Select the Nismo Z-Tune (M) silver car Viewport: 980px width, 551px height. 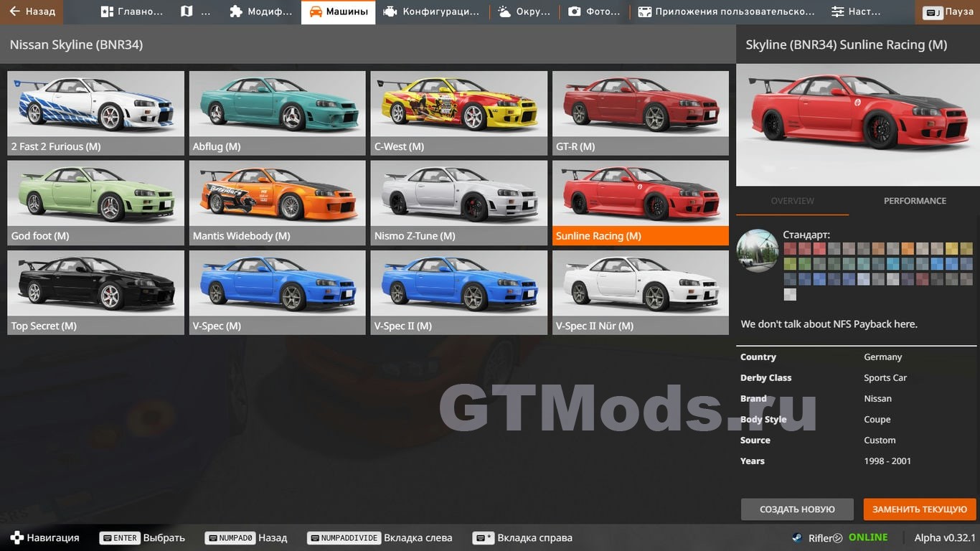[x=459, y=203]
